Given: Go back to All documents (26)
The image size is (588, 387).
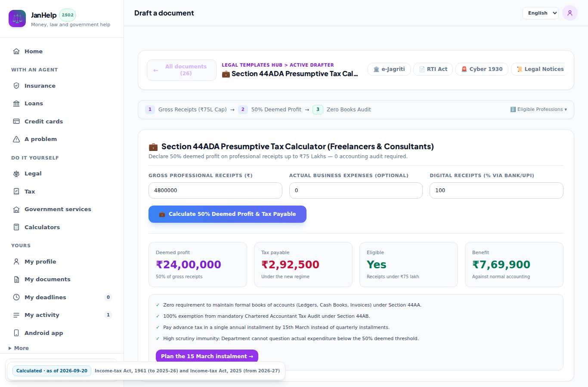Looking at the screenshot, I should [182, 70].
